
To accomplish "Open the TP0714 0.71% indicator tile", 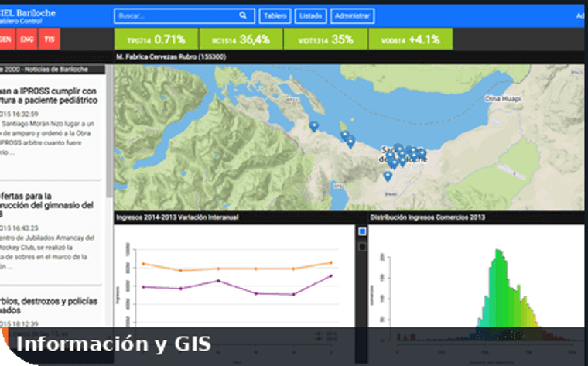I will 156,39.
